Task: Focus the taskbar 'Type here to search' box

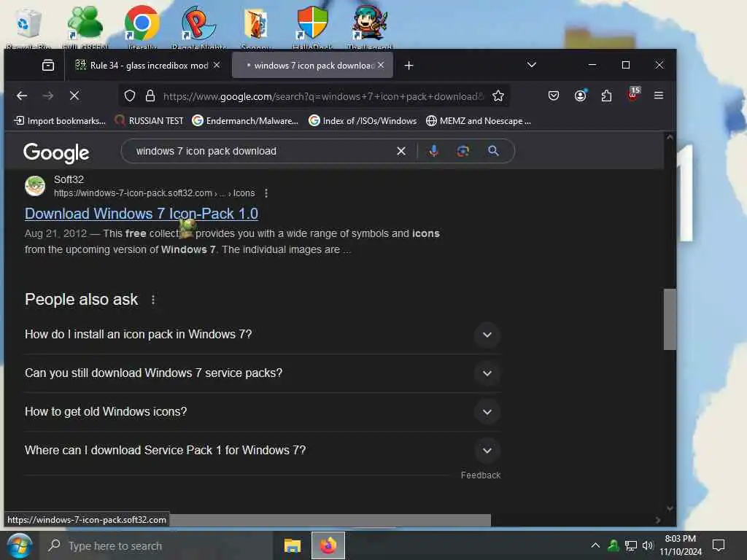Action: click(158, 545)
